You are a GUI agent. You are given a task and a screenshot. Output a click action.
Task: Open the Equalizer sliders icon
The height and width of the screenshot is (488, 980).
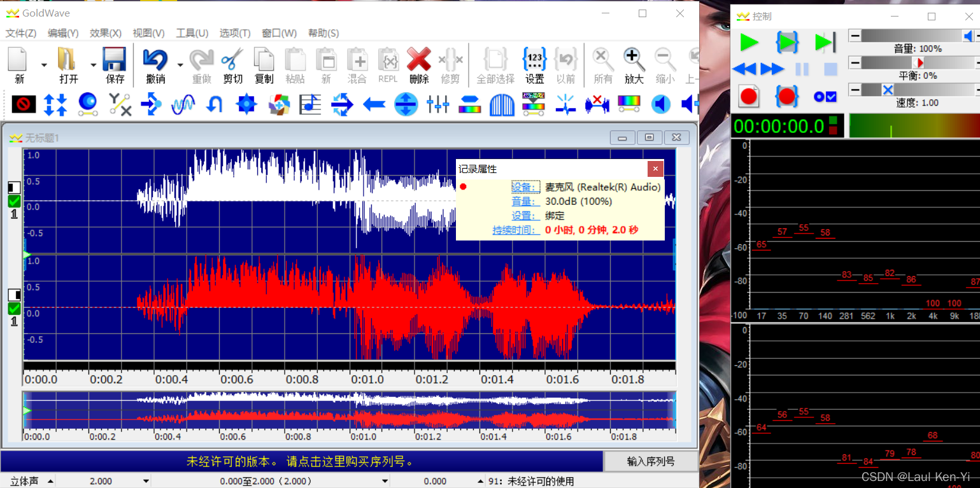[x=438, y=104]
